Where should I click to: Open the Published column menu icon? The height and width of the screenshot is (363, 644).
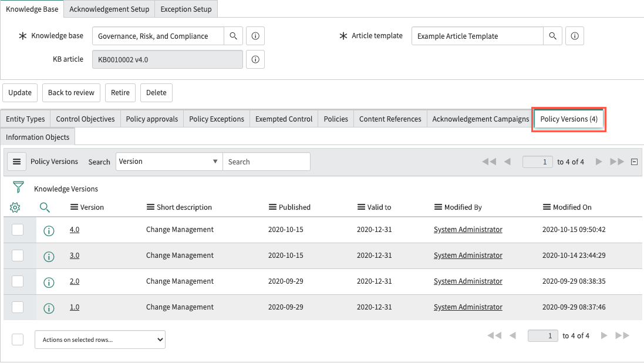pyautogui.click(x=273, y=207)
